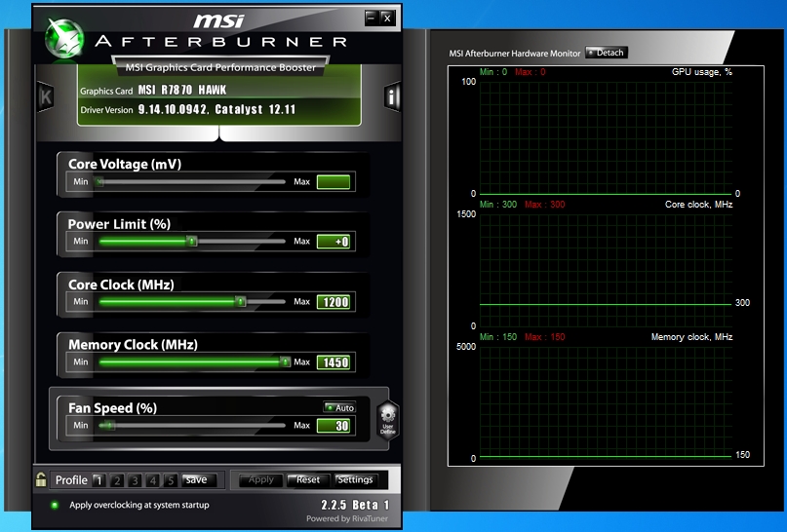Click the Core Voltage slider track
Screen dimensions: 787x532
coord(192,181)
